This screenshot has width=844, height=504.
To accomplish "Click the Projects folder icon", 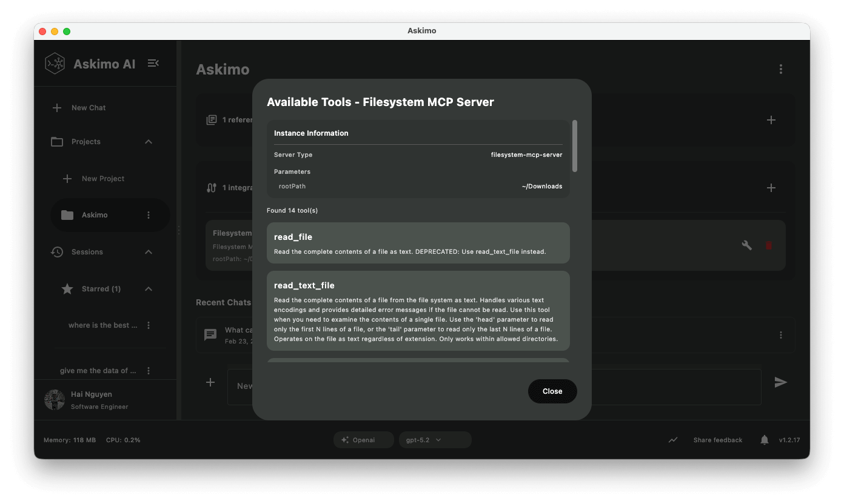I will click(57, 142).
